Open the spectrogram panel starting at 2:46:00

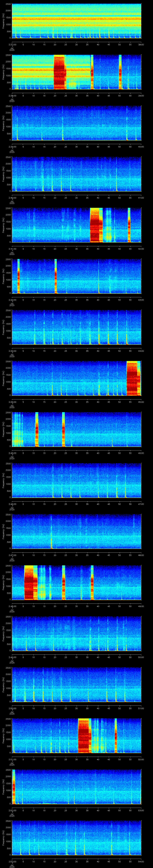pos(76,480)
